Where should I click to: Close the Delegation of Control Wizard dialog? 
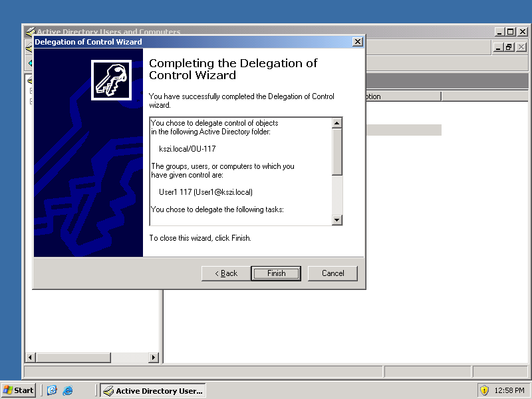(x=357, y=42)
